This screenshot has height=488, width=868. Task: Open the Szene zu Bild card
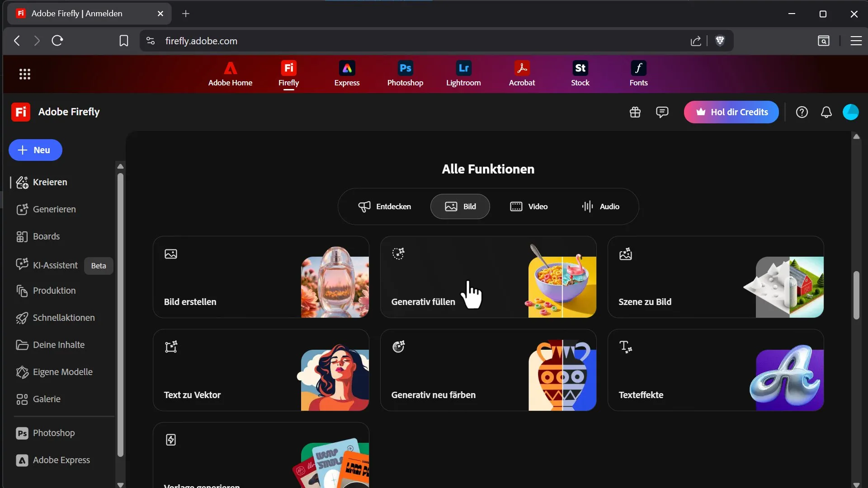[716, 277]
